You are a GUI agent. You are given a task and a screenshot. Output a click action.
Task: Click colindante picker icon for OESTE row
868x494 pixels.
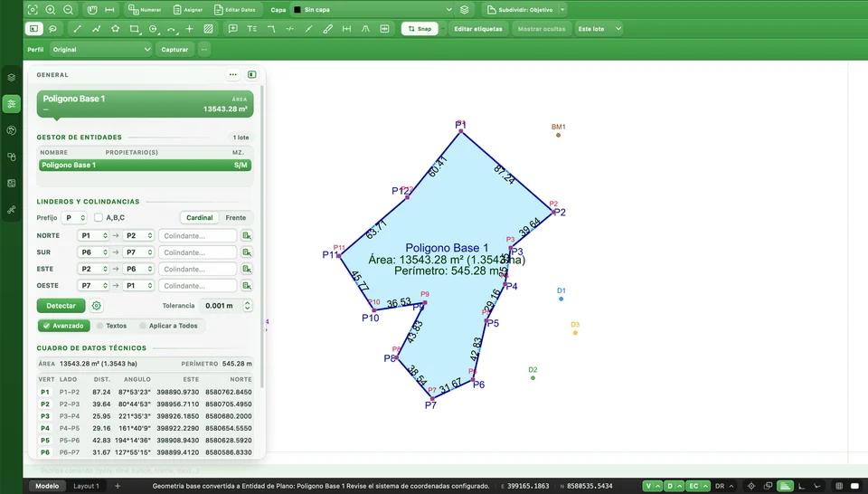point(247,286)
